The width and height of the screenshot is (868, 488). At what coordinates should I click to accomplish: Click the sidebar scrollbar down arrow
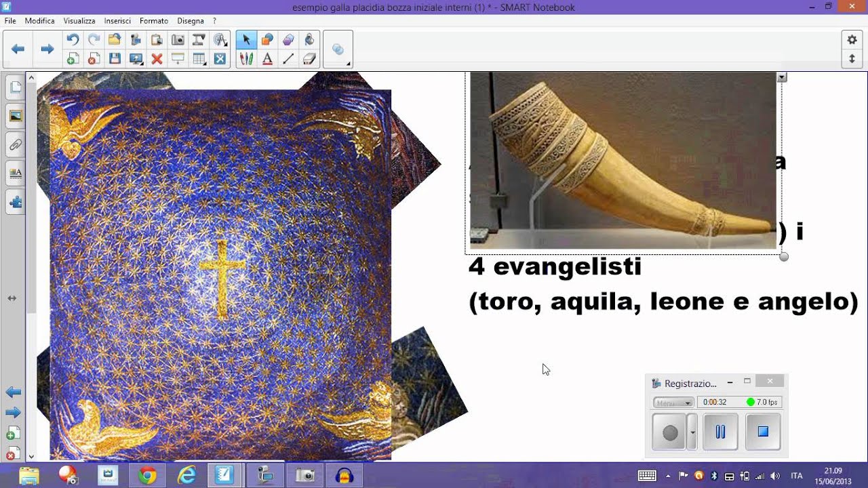[x=31, y=457]
